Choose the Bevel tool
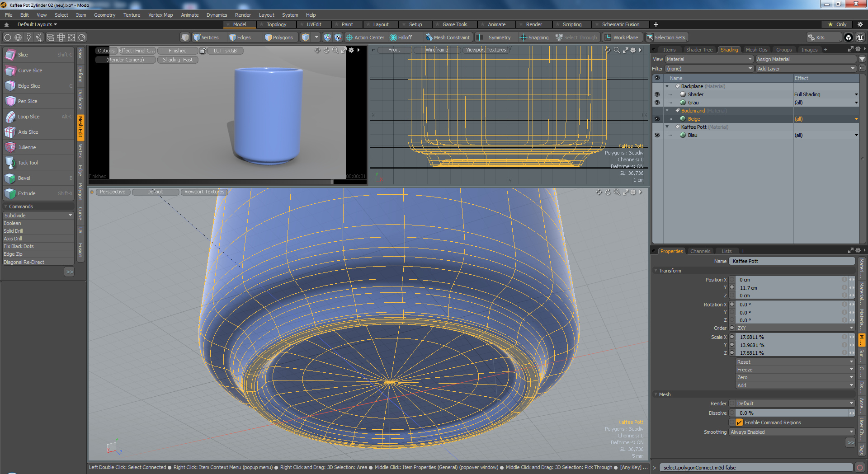This screenshot has width=868, height=474. pos(24,178)
